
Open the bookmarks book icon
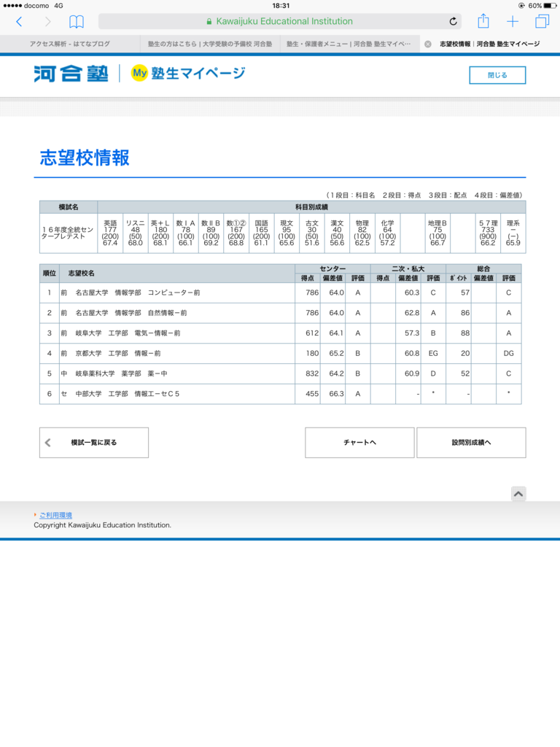coord(76,21)
